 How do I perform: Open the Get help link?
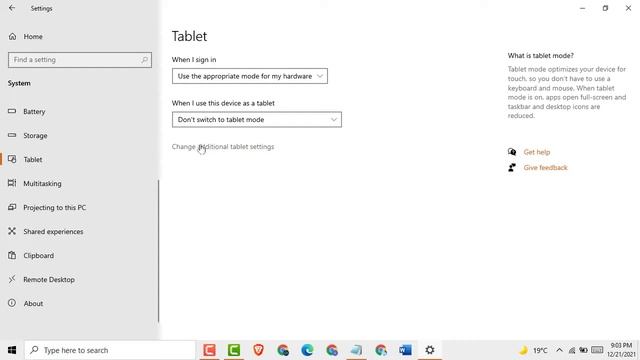[537, 152]
